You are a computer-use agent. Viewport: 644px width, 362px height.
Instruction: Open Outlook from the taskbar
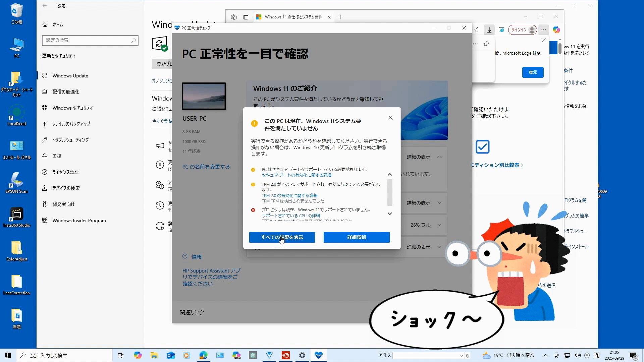[x=170, y=355]
